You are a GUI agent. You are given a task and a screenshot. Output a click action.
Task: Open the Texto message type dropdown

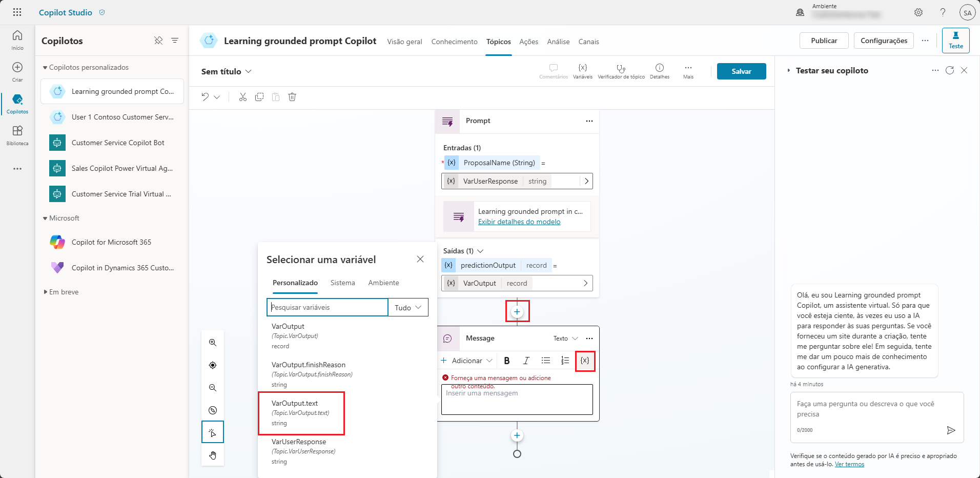565,338
